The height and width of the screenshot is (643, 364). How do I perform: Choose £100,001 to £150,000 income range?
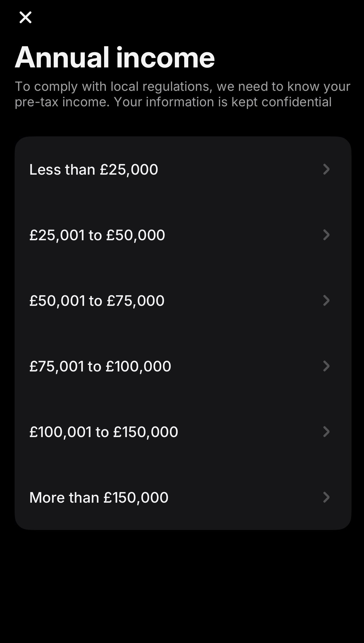click(x=104, y=432)
